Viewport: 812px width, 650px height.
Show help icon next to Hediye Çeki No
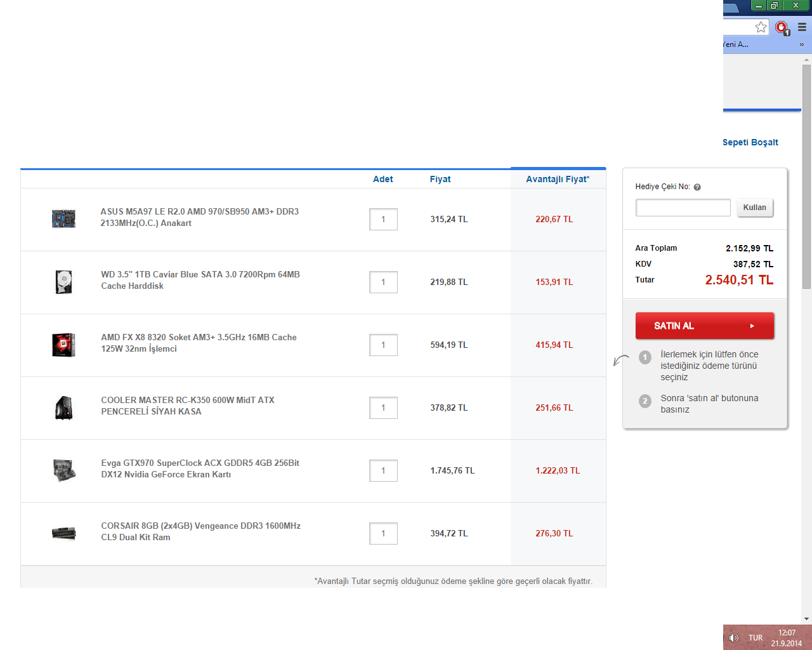point(697,187)
